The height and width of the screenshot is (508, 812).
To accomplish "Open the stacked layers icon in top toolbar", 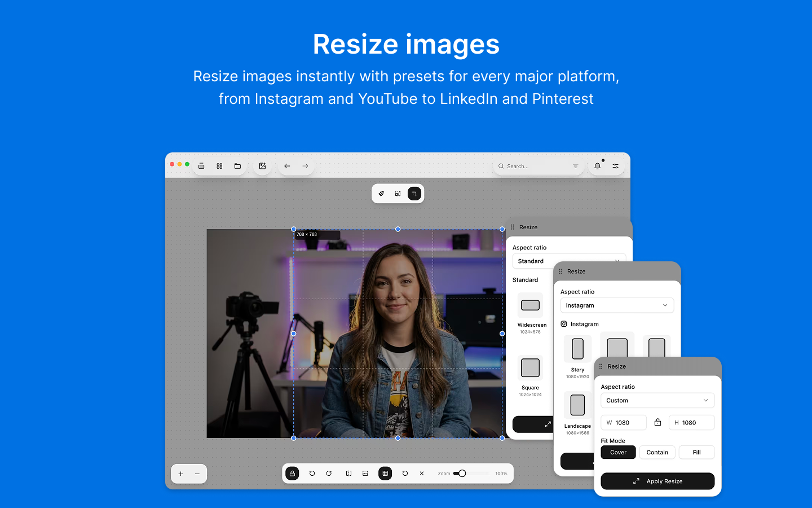I will tap(201, 166).
